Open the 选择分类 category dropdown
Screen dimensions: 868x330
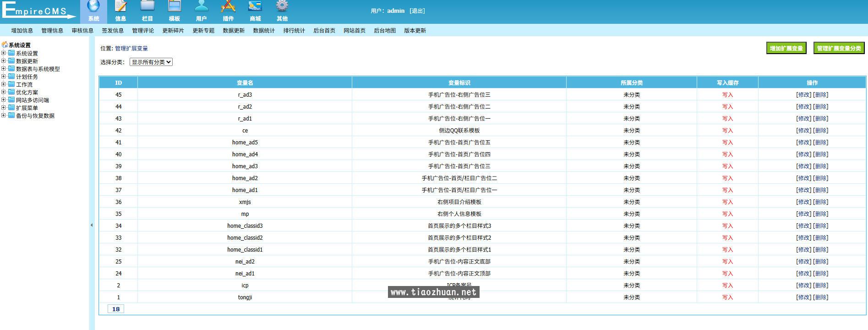pyautogui.click(x=151, y=62)
